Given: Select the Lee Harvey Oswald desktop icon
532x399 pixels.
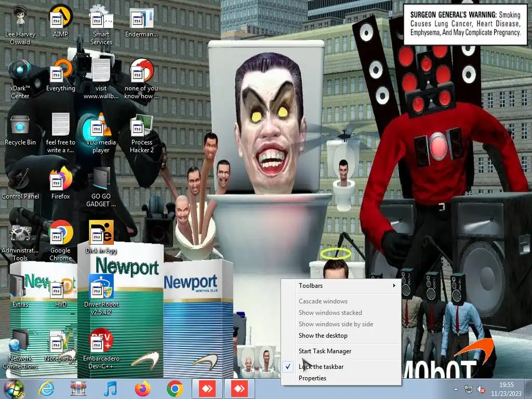Looking at the screenshot, I should click(20, 25).
